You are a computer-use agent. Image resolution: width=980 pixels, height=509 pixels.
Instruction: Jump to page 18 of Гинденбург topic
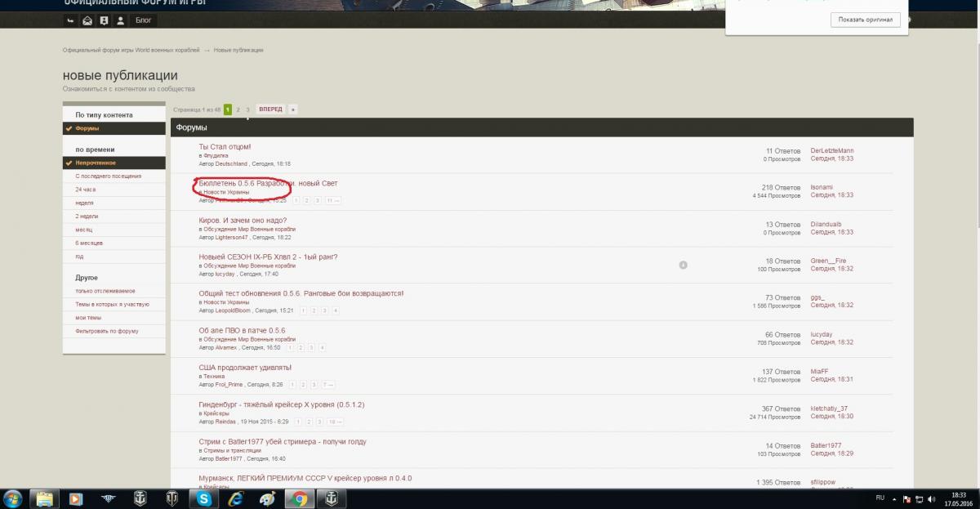pos(335,422)
